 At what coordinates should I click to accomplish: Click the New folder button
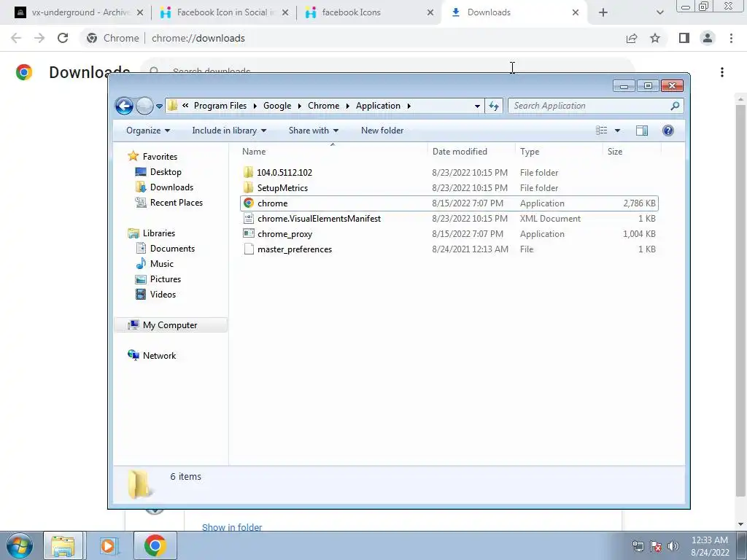pos(382,131)
